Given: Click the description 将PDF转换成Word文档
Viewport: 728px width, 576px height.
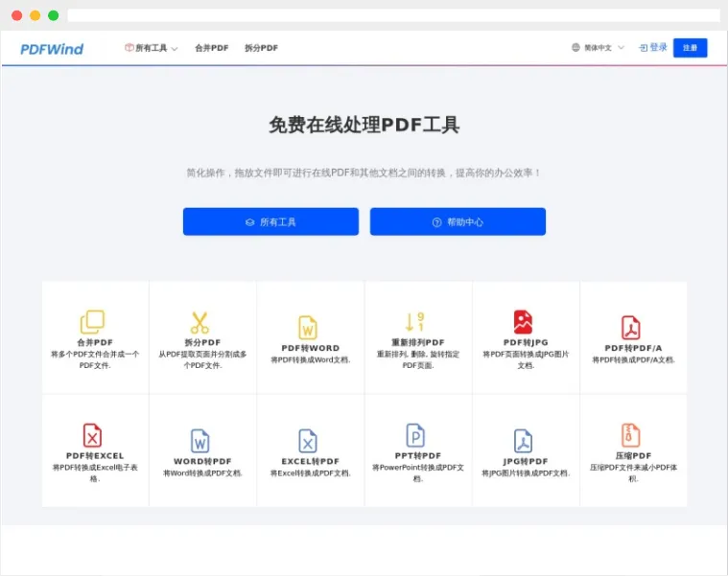Looking at the screenshot, I should click(311, 360).
